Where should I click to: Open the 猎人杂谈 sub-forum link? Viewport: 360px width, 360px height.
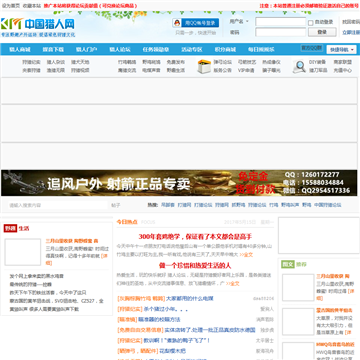coord(56,62)
